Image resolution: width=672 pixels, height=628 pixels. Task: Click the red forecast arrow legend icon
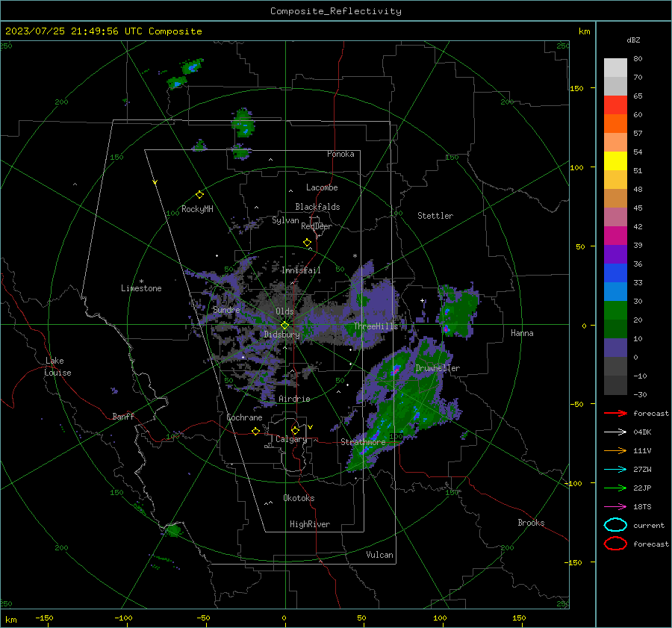coord(615,413)
